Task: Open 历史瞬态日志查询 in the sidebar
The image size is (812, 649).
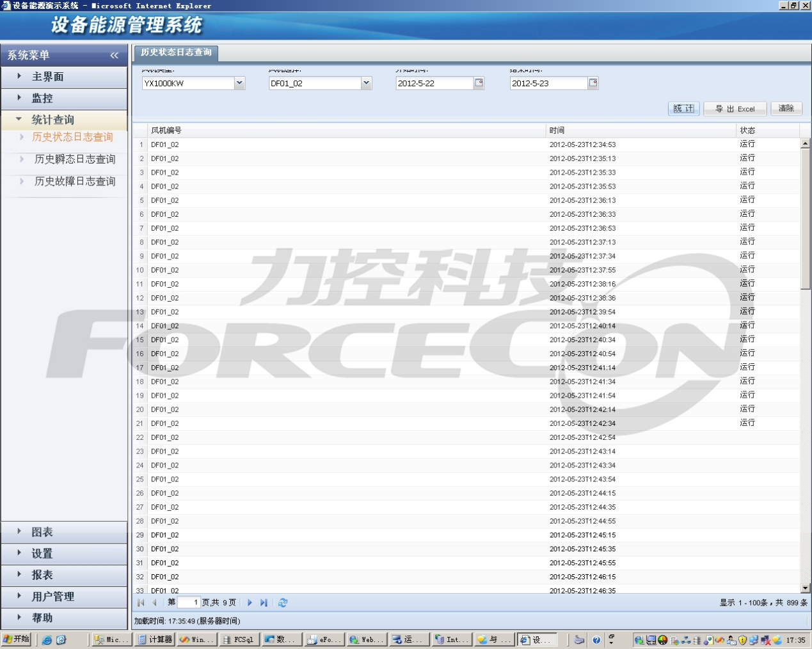Action: tap(75, 159)
